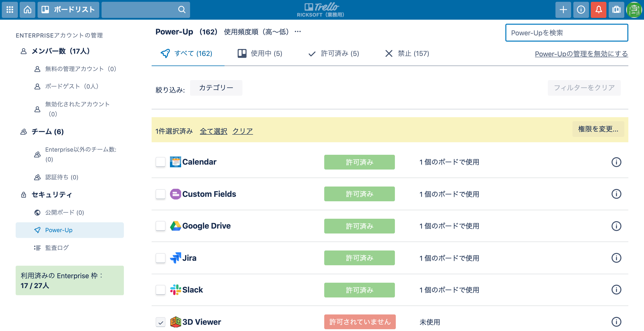
Task: Check the Custom Fields checkbox
Action: click(x=161, y=194)
